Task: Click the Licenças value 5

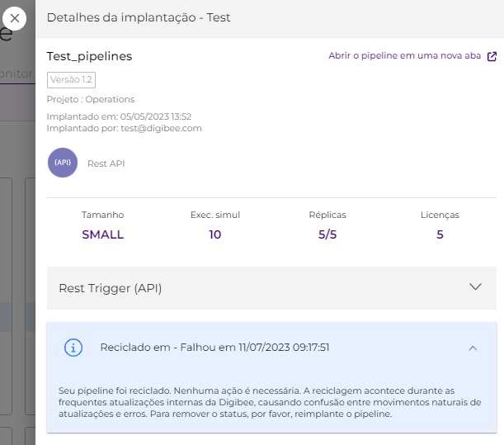Action: [440, 234]
